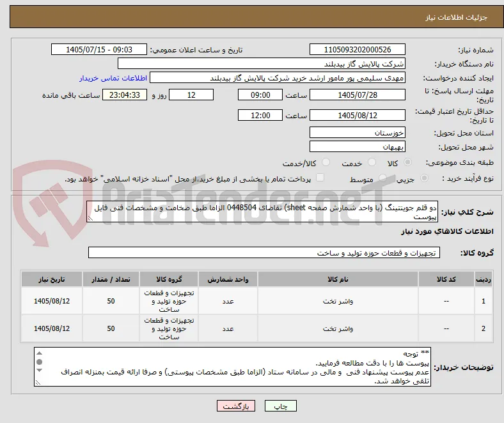504x423 pixels.
Task: Click quantity 50 in row 1
Action: click(x=111, y=301)
